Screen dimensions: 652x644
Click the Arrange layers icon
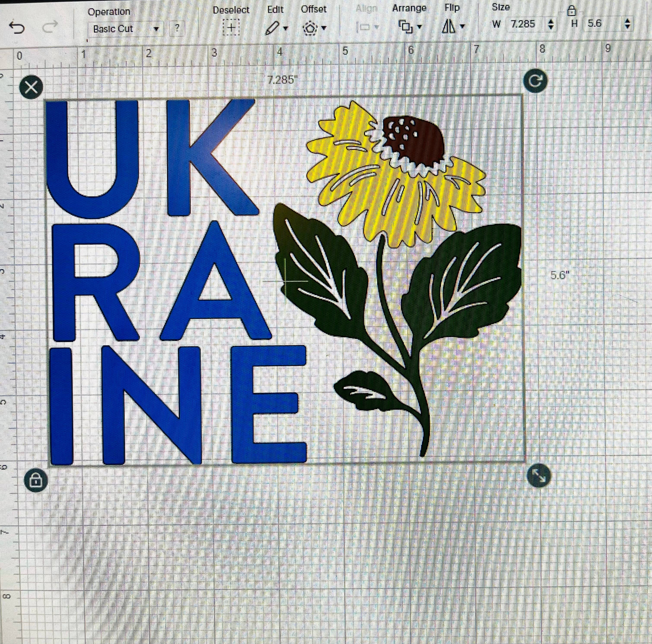point(406,26)
